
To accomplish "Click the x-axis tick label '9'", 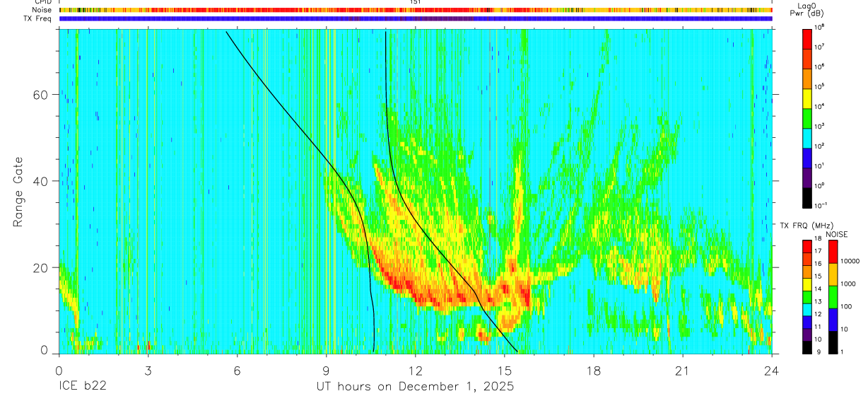I will tap(326, 371).
